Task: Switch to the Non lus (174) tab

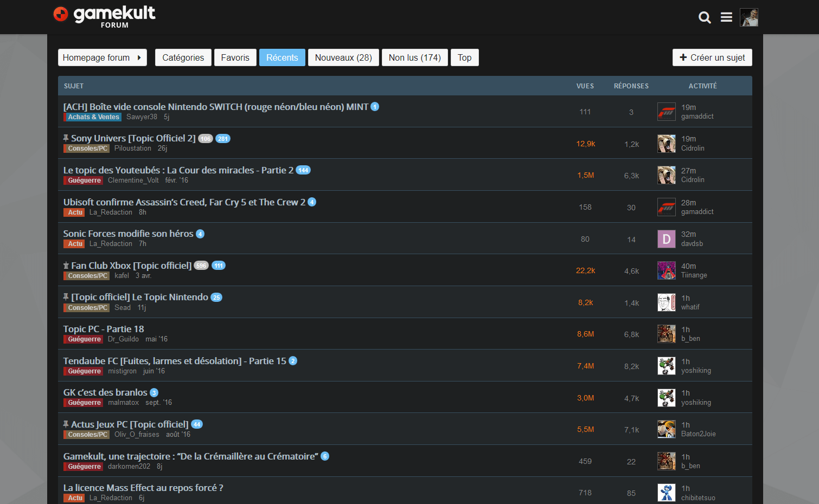Action: [x=414, y=57]
